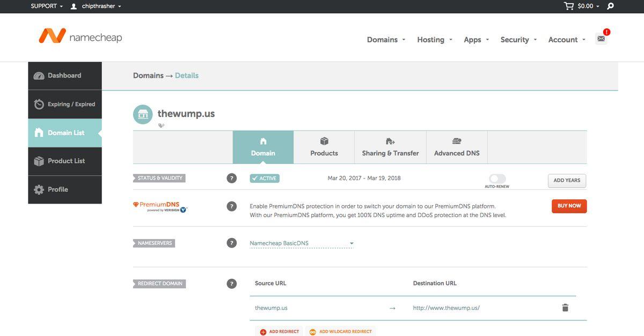Click the search magnifier icon

(610, 6)
